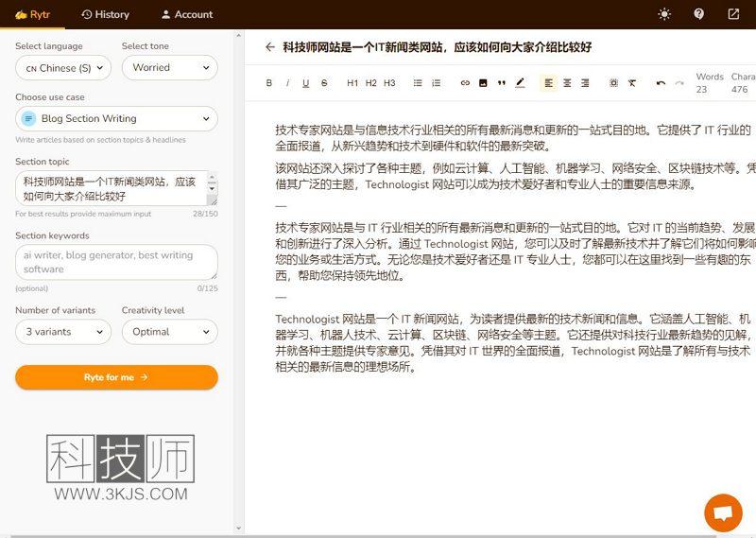This screenshot has height=538, width=756.
Task: Apply H3 heading style
Action: click(x=389, y=83)
